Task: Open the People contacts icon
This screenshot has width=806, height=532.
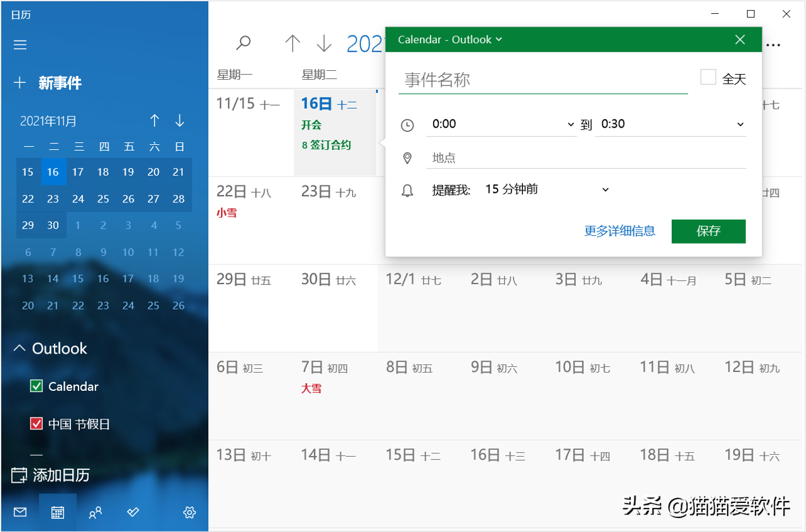Action: click(96, 512)
